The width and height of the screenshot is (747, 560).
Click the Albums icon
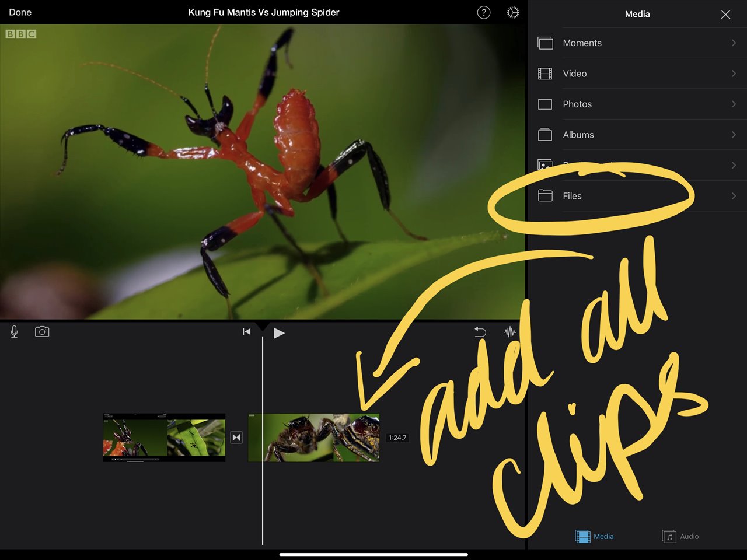[545, 135]
